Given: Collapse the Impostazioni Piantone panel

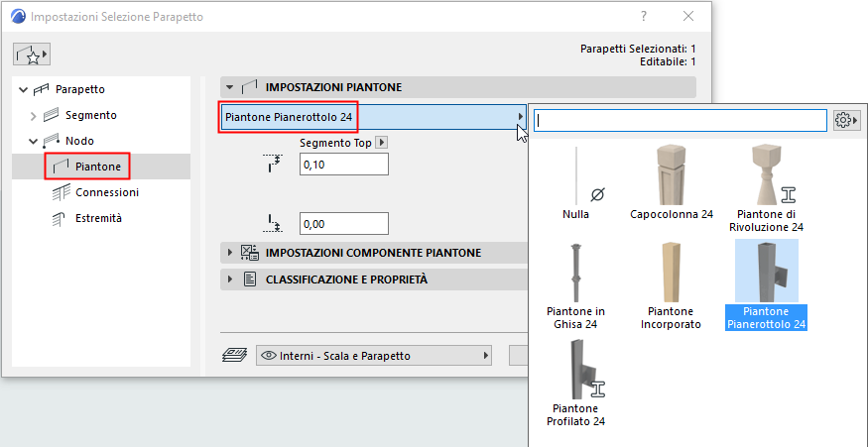Looking at the screenshot, I should coord(229,87).
